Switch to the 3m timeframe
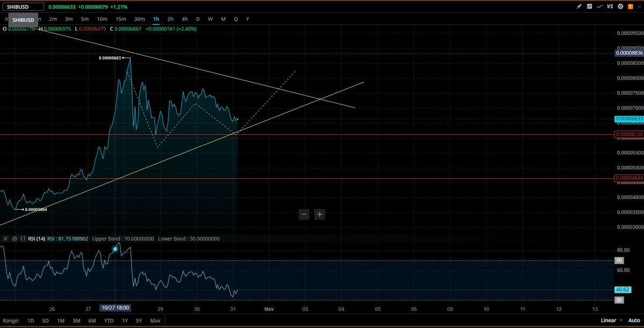Image resolution: width=644 pixels, height=328 pixels. click(69, 19)
